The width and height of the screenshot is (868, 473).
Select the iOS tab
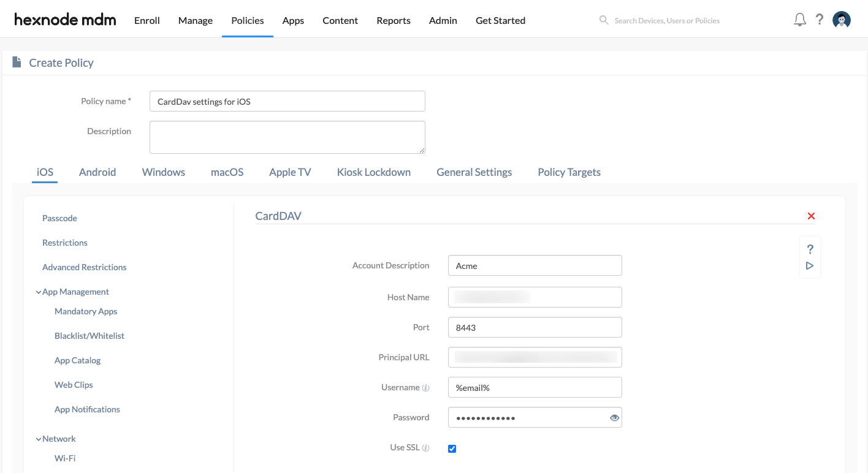[45, 172]
